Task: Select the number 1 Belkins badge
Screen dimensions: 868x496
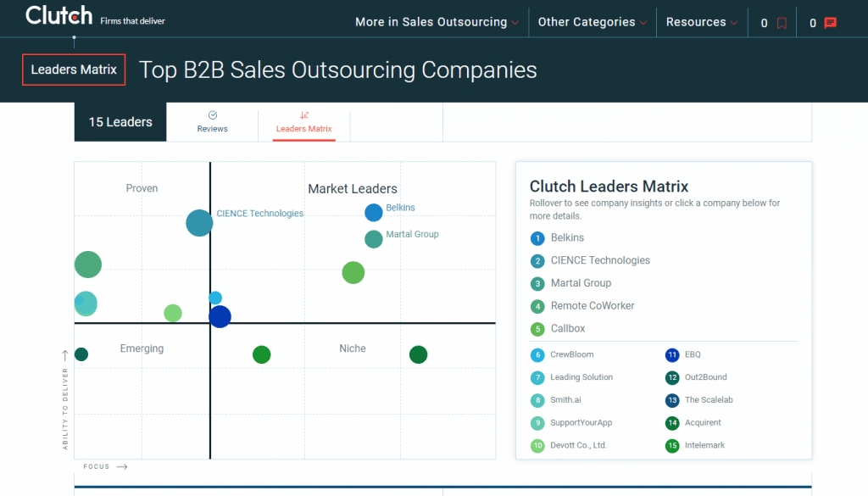Action: [x=537, y=238]
